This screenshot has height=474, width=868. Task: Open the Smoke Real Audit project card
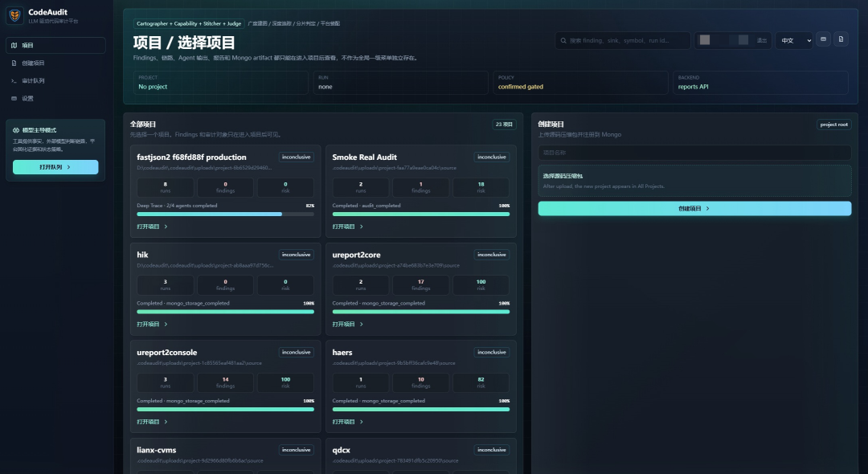[420, 191]
